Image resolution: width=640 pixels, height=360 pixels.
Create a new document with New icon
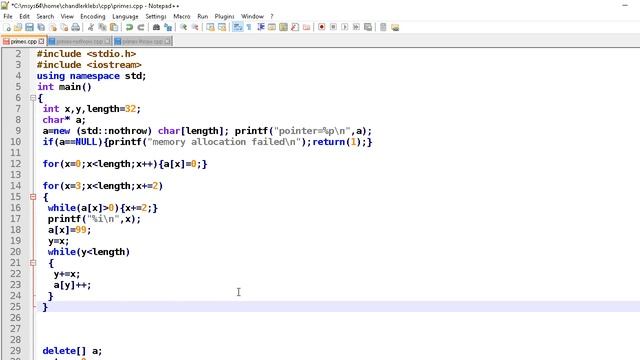pyautogui.click(x=7, y=27)
